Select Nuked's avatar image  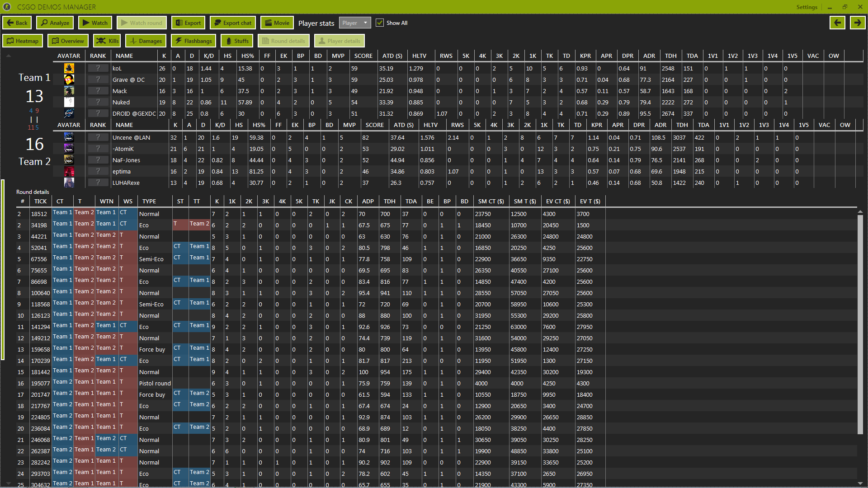coord(69,102)
